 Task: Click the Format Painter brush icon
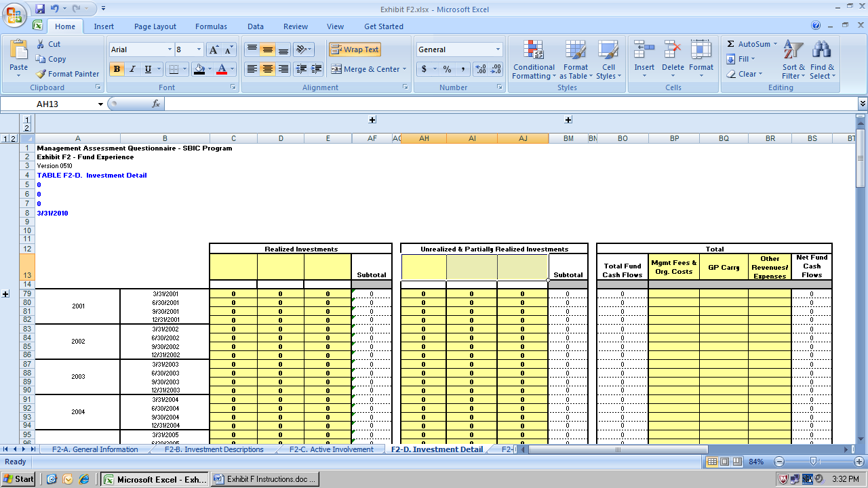pyautogui.click(x=41, y=74)
